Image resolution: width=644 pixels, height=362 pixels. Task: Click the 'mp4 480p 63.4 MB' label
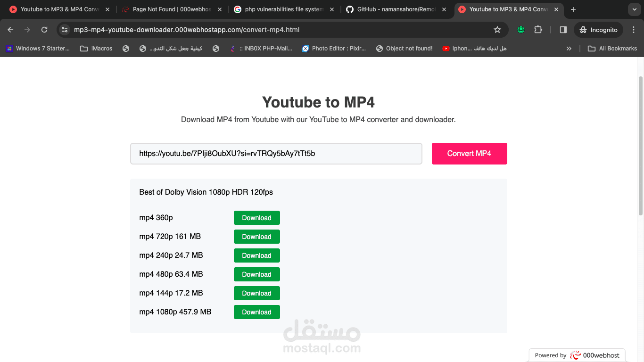pos(171,274)
